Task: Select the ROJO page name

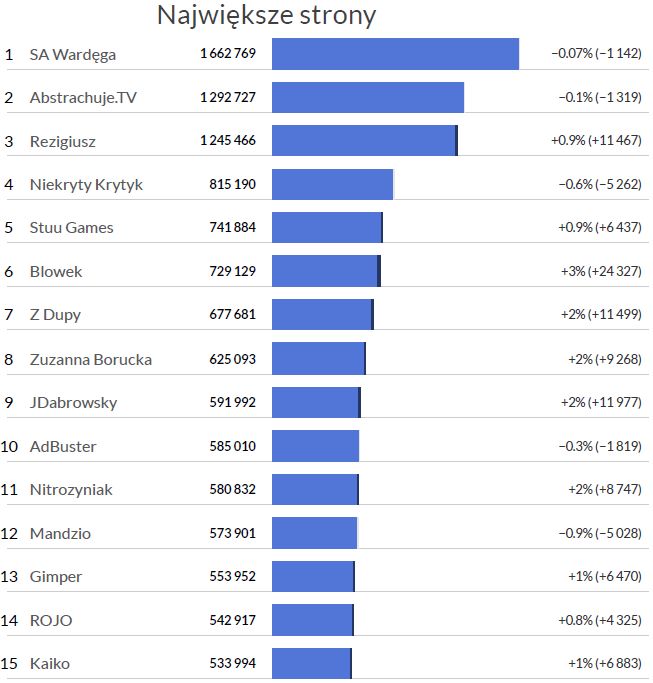Action: tap(51, 620)
